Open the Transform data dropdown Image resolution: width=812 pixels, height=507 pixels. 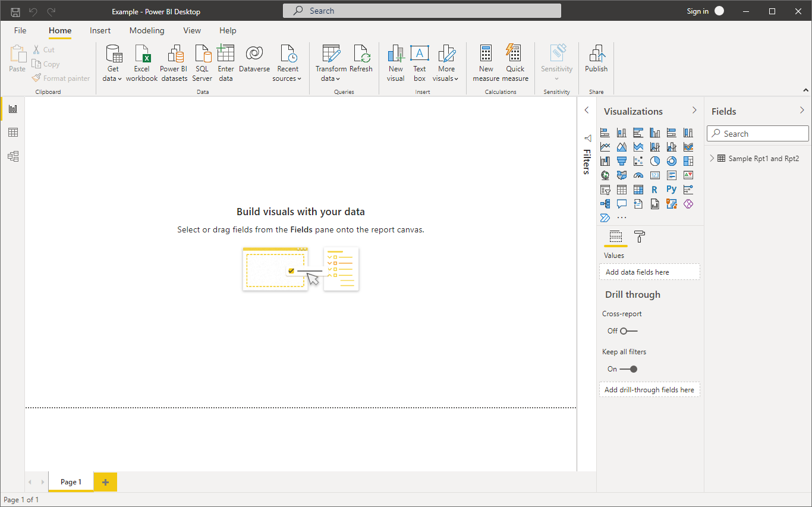click(x=331, y=62)
